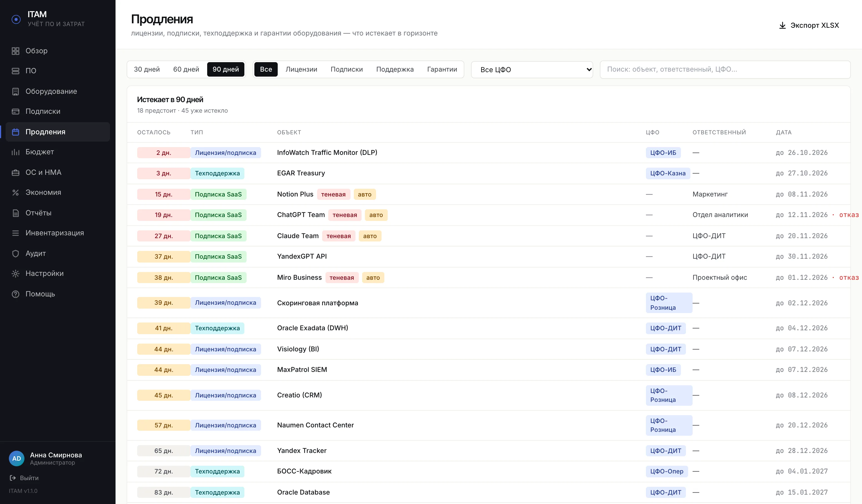
Task: Click the ITAM logo icon
Action: (16, 19)
